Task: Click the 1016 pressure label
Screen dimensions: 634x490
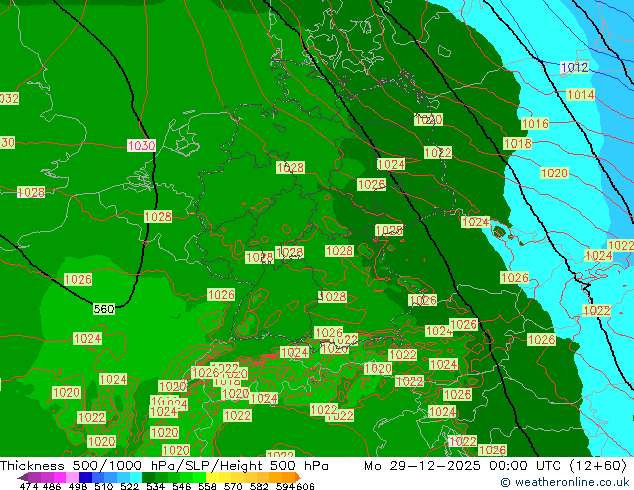Action: point(535,123)
